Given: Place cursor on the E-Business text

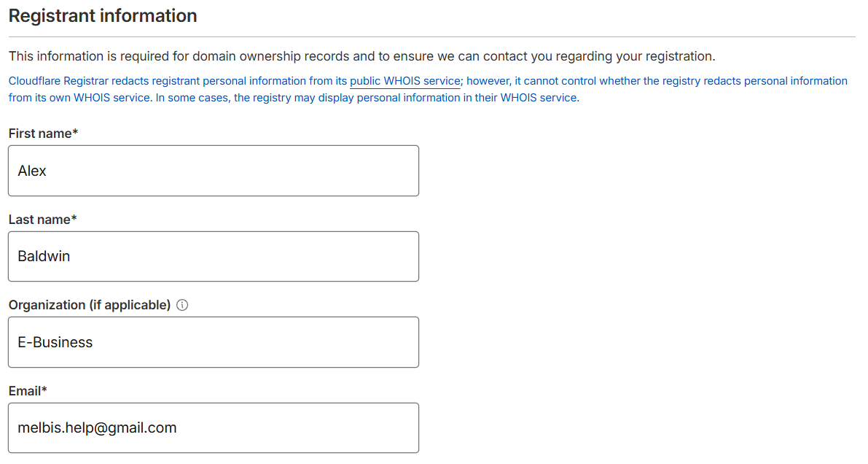Looking at the screenshot, I should pos(55,342).
